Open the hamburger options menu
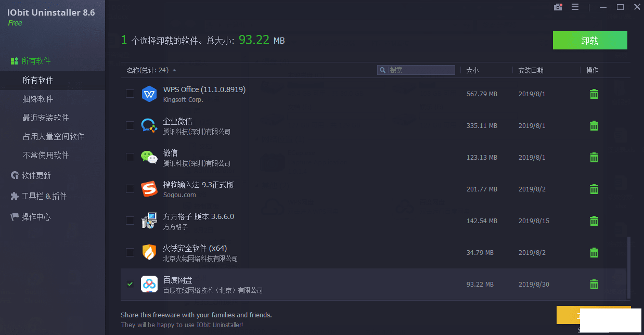The height and width of the screenshot is (335, 644). 575,7
